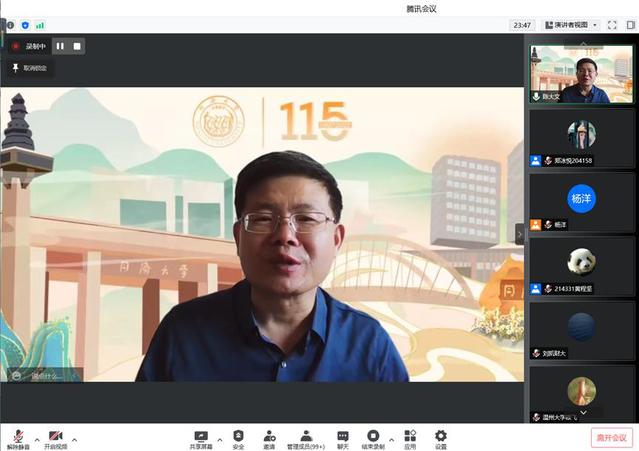
Task: Click the blue 杨洋 avatar circle
Action: click(581, 198)
